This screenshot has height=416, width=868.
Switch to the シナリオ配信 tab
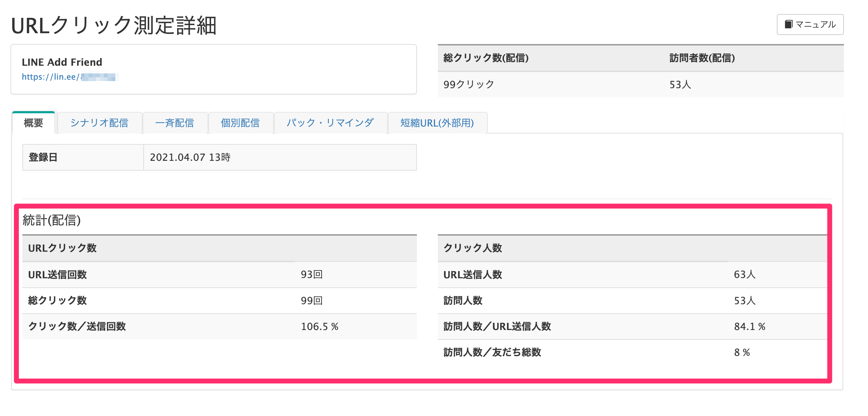100,123
